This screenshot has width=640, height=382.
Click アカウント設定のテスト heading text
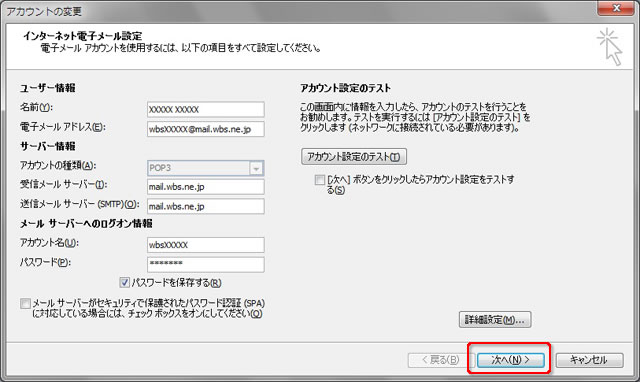(346, 88)
